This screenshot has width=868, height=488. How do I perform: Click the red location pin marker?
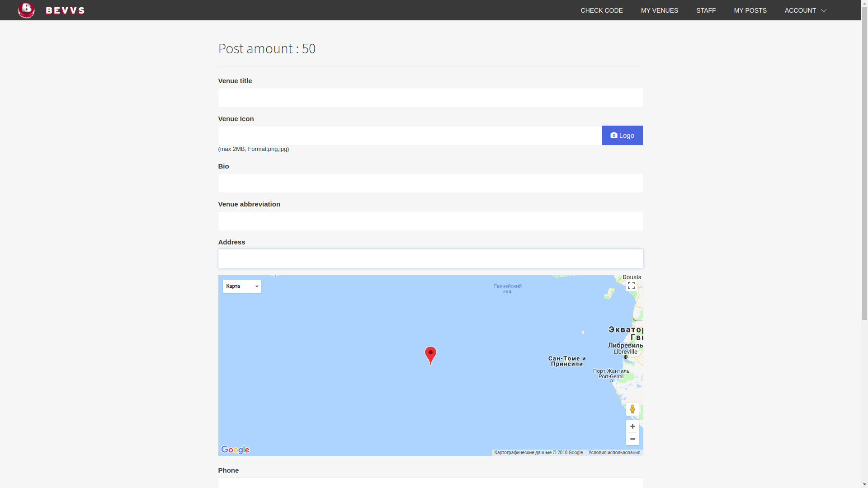tap(430, 355)
